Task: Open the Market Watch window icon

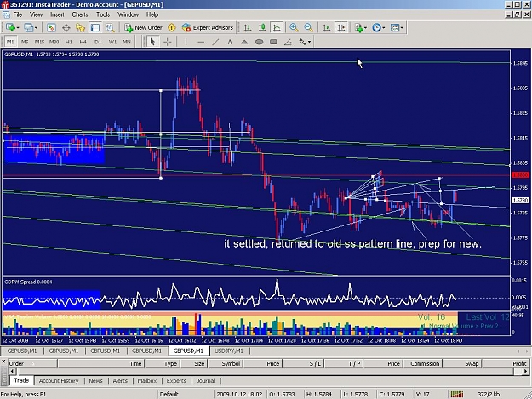Action: tap(51, 28)
